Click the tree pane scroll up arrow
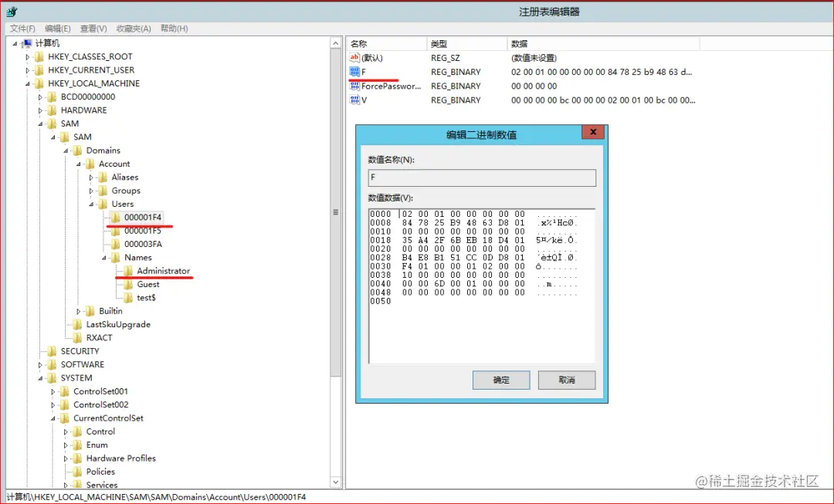The width and height of the screenshot is (834, 504). [x=336, y=43]
